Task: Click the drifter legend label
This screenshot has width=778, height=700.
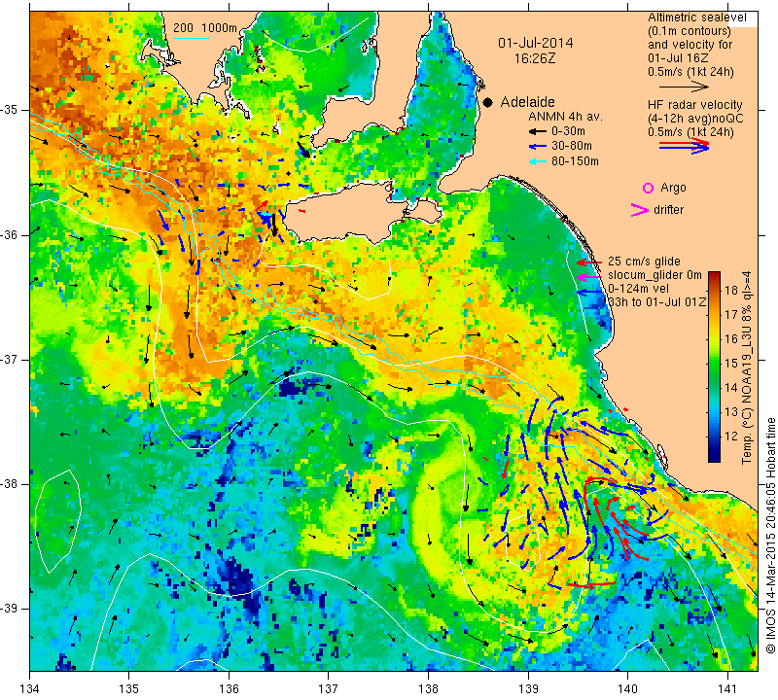Action: click(x=668, y=210)
